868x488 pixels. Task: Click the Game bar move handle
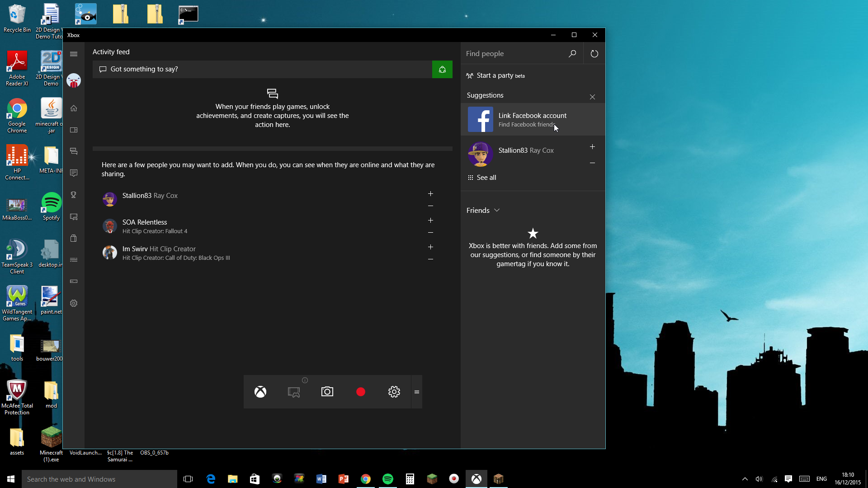coord(417,392)
